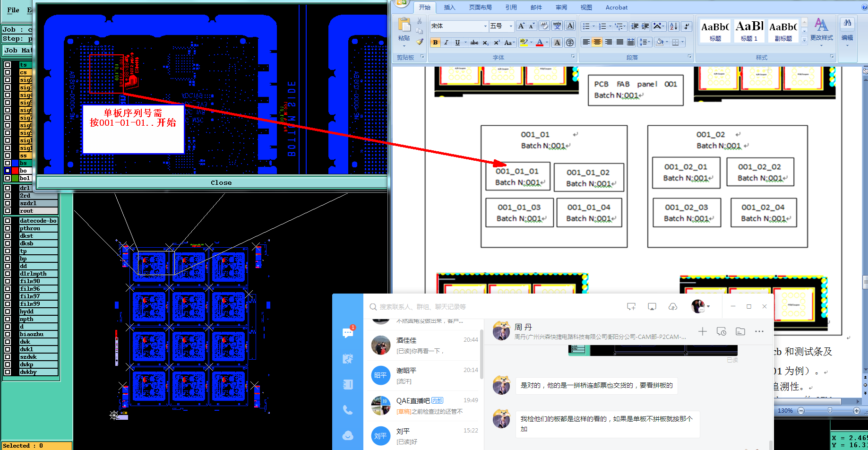
Task: Open conversation with 谢昭平
Action: 424,375
